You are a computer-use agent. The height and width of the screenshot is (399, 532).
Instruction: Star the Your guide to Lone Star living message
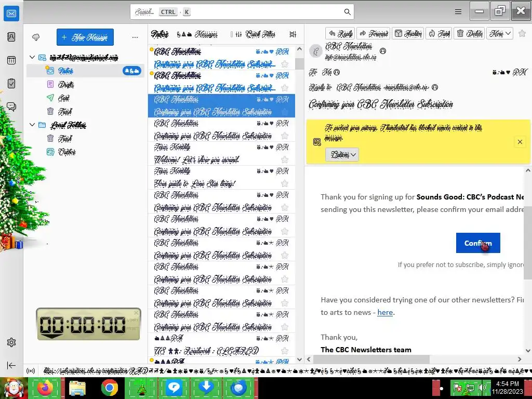[285, 183]
